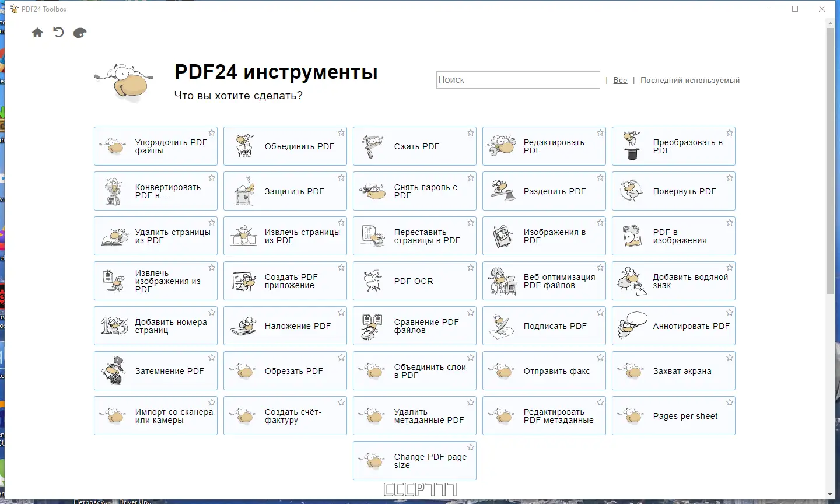Favorite the Сжать PDF tool via its star
This screenshot has width=840, height=504.
[x=470, y=132]
